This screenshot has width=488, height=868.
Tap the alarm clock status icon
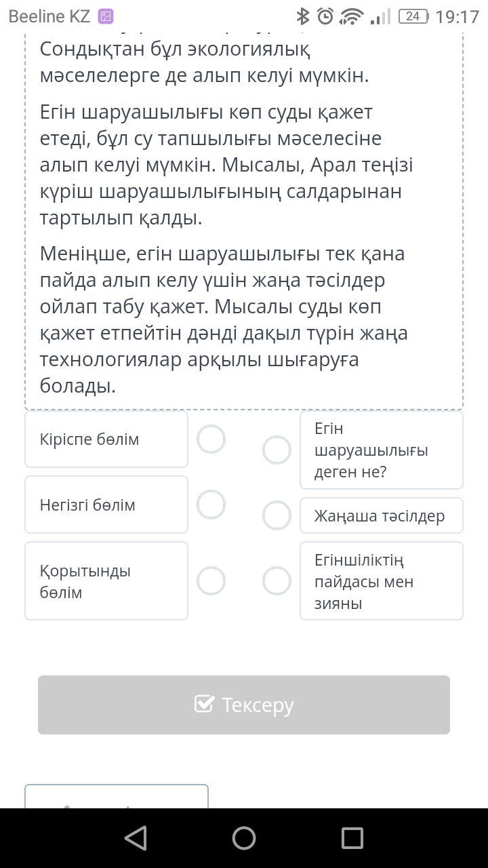pos(325,16)
